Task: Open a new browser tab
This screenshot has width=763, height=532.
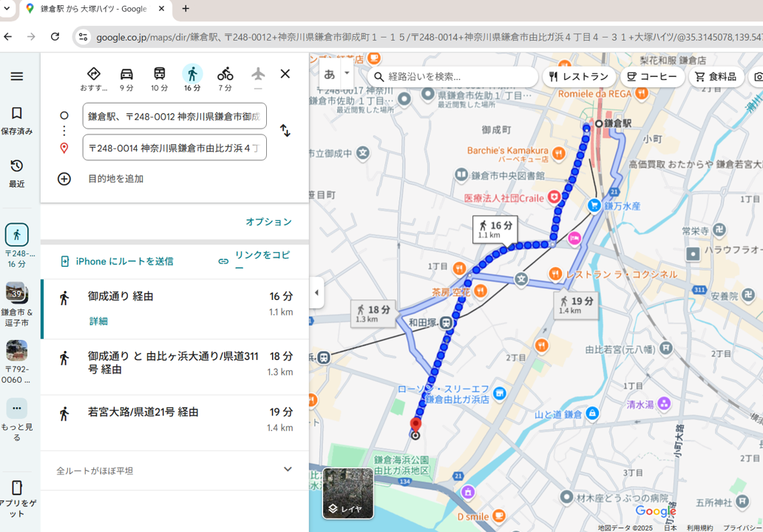Action: [x=186, y=8]
